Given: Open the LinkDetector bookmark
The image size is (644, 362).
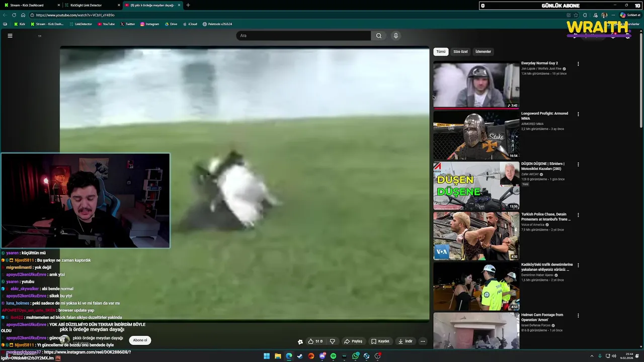Looking at the screenshot, I should 80,24.
